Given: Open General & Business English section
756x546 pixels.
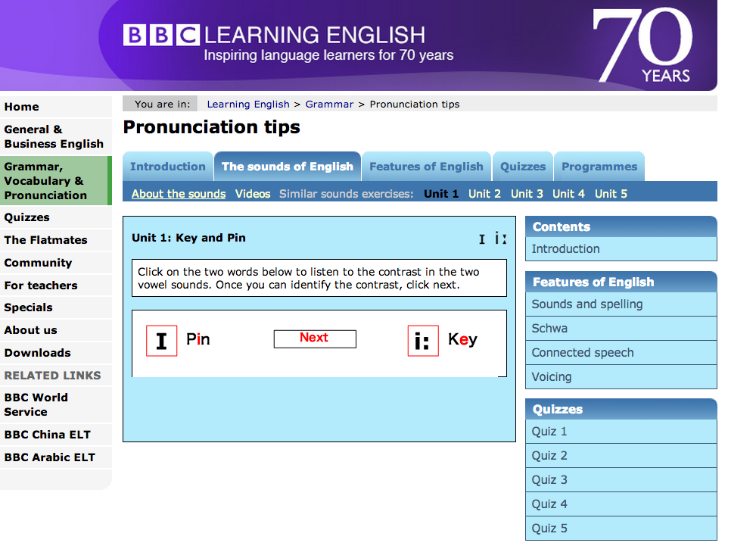Looking at the screenshot, I should tap(56, 137).
